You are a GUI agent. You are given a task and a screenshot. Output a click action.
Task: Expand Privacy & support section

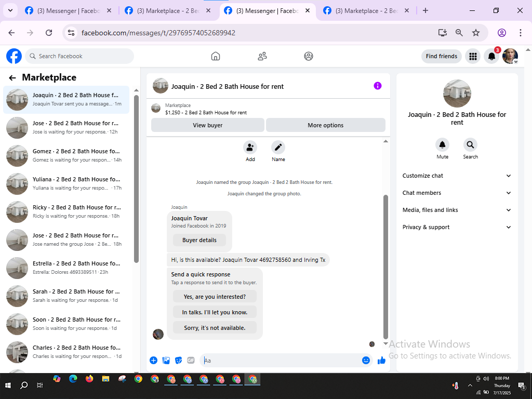click(x=457, y=227)
